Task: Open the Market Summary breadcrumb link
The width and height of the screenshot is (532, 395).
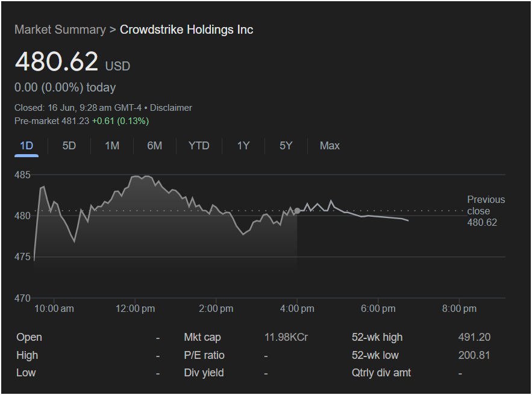Action: pos(60,30)
